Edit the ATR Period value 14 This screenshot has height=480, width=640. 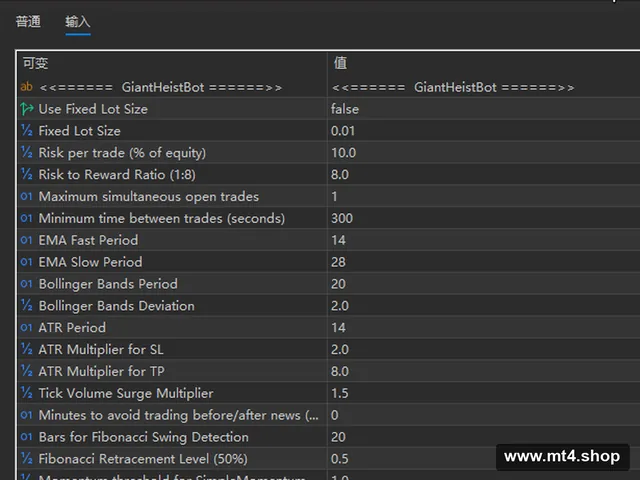coord(338,327)
